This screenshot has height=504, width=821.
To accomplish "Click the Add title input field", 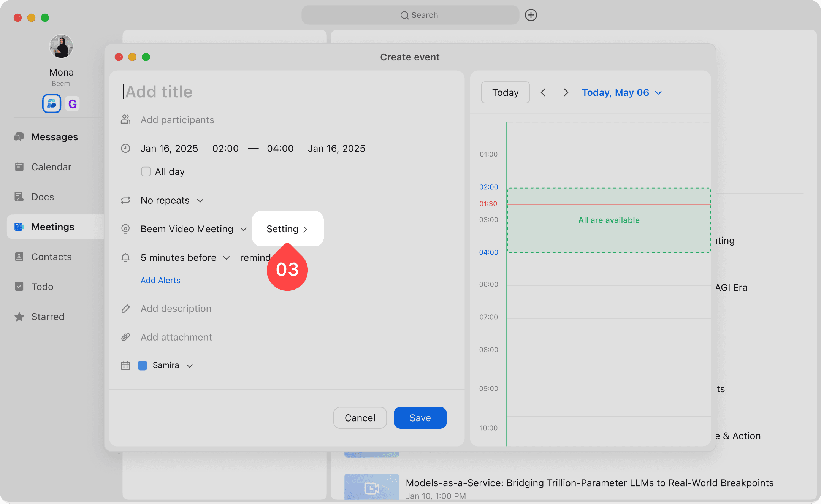I will (x=266, y=92).
